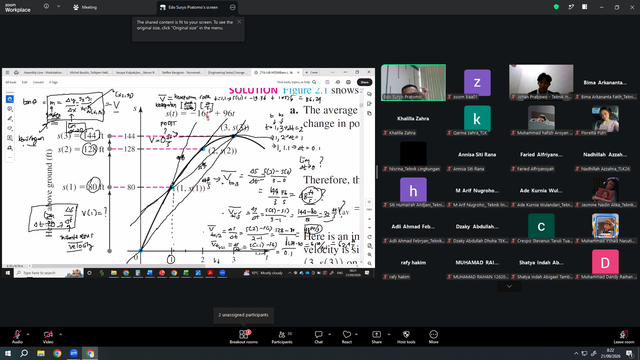The image size is (640, 360).
Task: Open screen share options circle icon
Action: coord(232,7)
